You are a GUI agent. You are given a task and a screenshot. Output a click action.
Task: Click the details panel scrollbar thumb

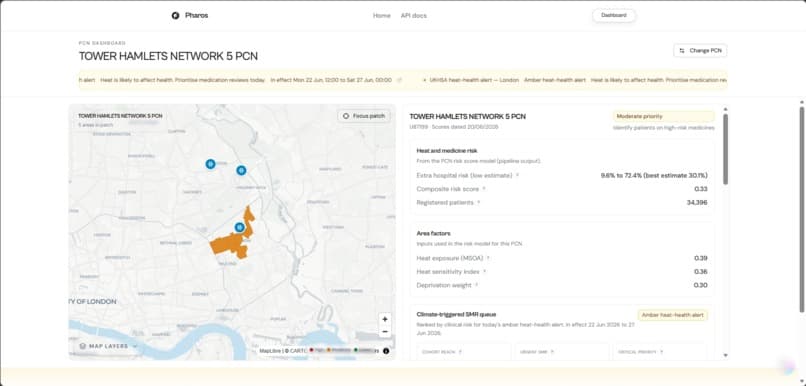click(725, 149)
